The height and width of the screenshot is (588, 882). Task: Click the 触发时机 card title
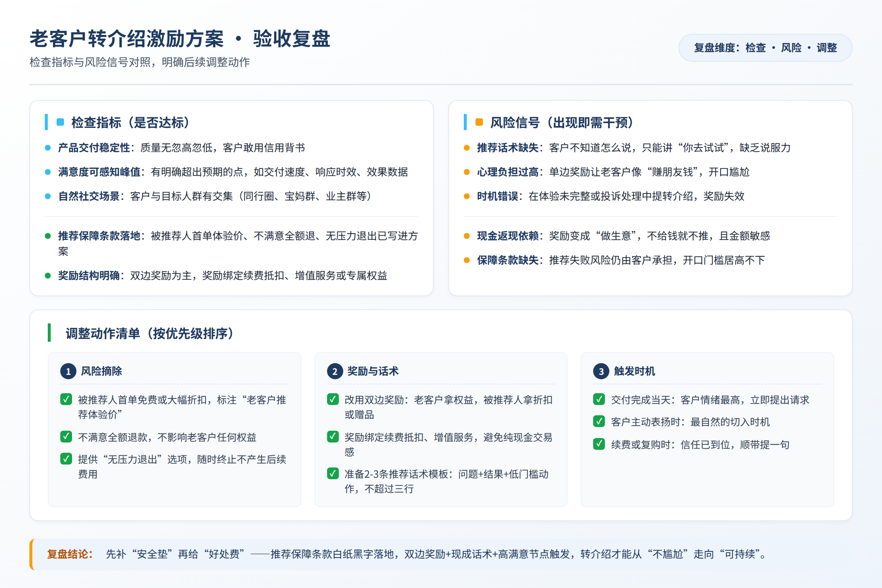[635, 371]
